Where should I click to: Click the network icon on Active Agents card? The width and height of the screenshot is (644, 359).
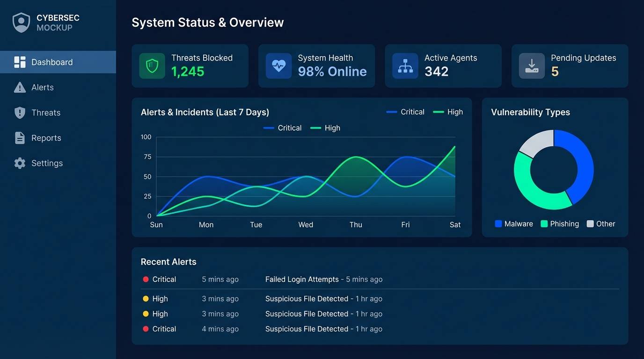[405, 66]
